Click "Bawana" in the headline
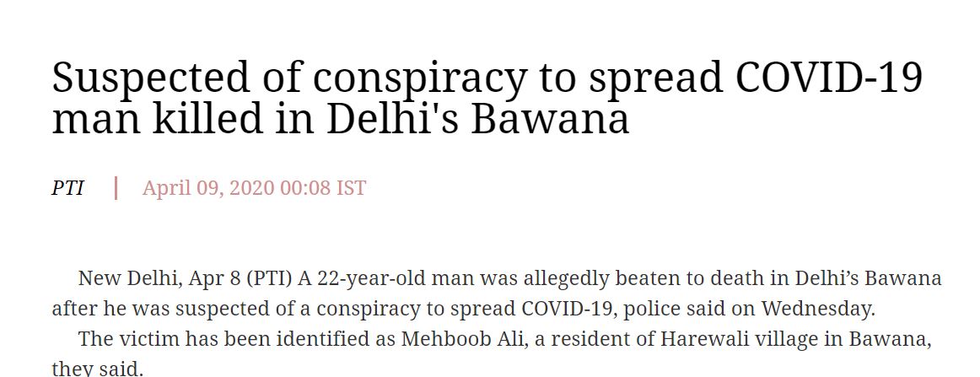 pos(549,118)
